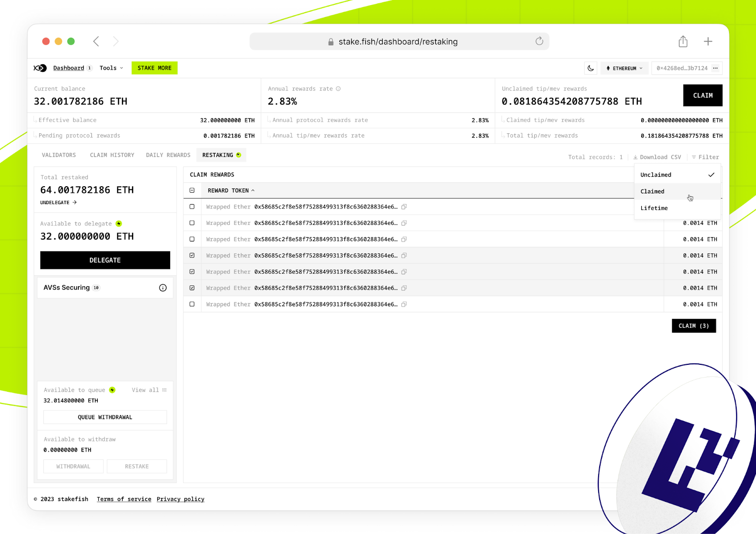Viewport: 756px width, 534px height.
Task: Click the UNDELEGATE link
Action: (x=59, y=203)
